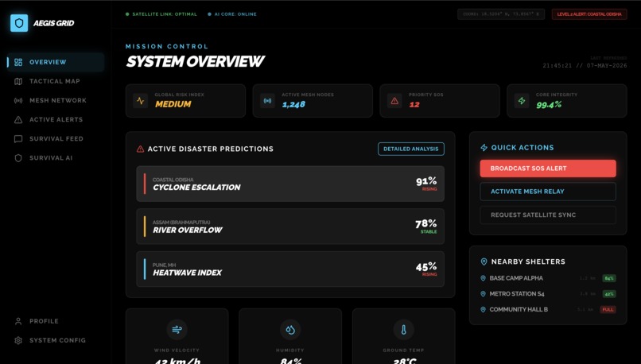Click the System Overview heading

[x=196, y=62]
